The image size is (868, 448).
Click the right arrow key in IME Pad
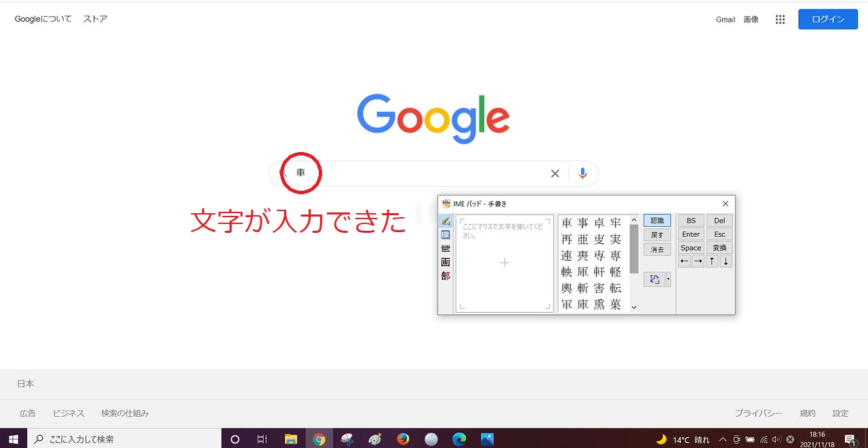698,261
